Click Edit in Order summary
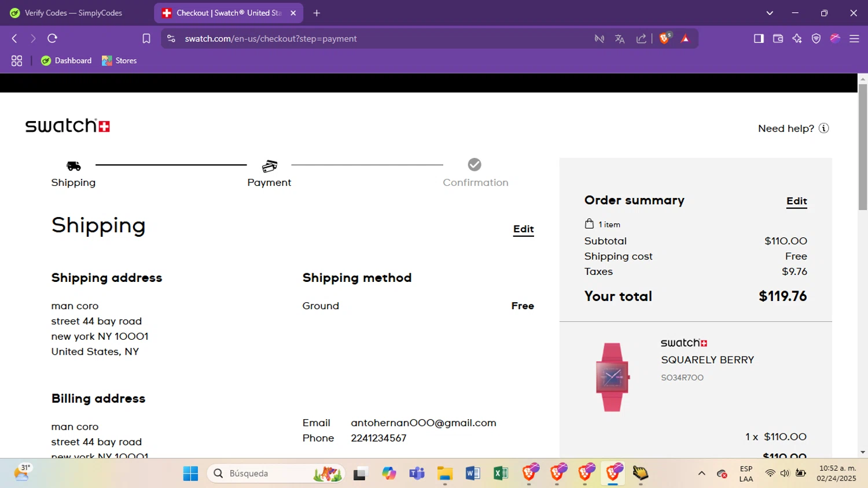This screenshot has height=488, width=868. tap(797, 201)
